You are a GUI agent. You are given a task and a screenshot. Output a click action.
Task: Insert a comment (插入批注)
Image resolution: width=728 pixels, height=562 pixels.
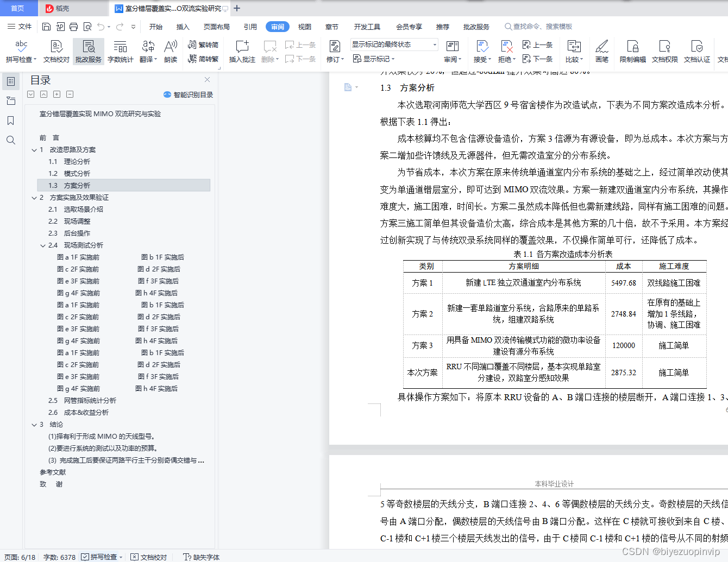point(242,52)
